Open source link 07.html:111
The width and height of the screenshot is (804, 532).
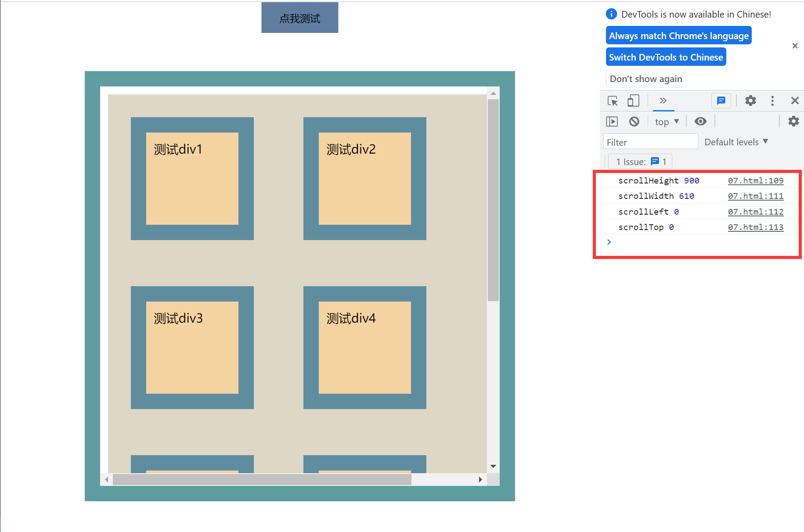point(755,196)
